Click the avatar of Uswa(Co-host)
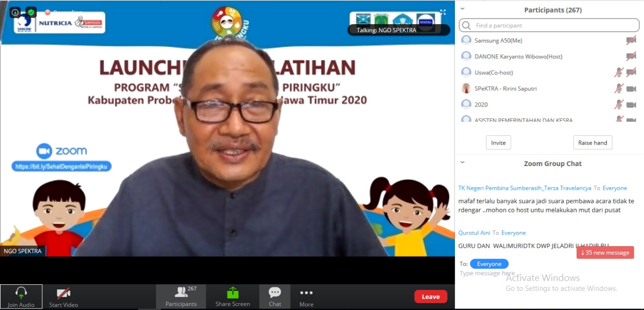 (466, 72)
